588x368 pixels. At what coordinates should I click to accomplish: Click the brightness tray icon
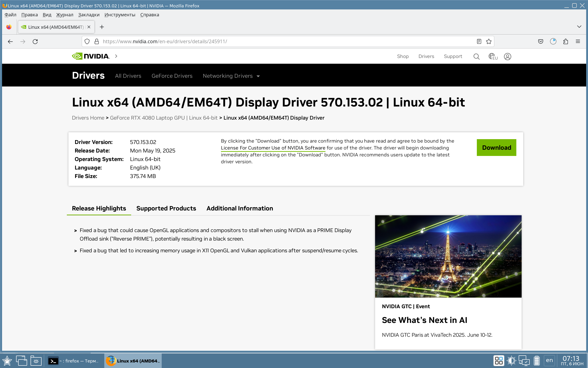tap(512, 360)
